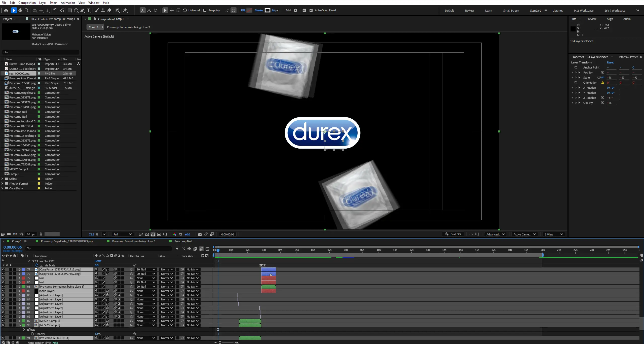Select the Zoom tool

coord(27,10)
